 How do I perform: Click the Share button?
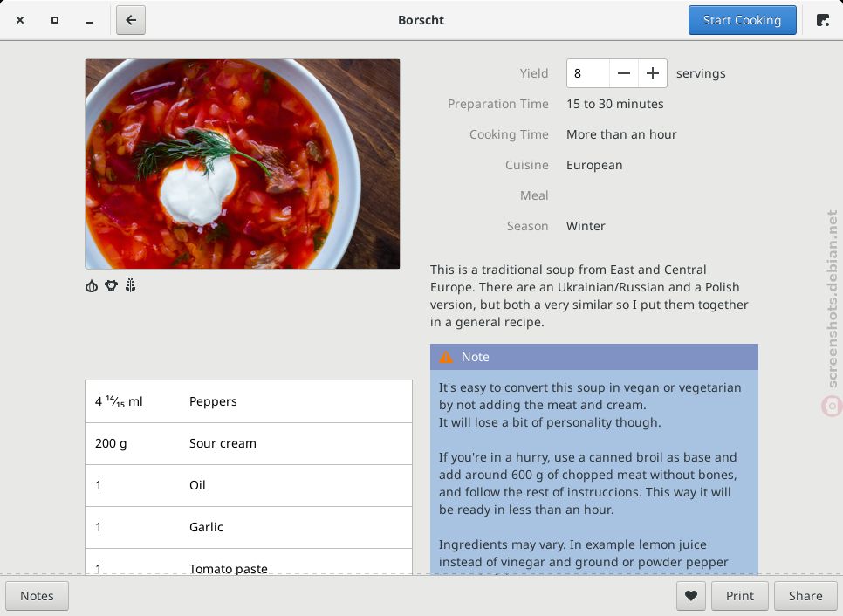pyautogui.click(x=805, y=596)
